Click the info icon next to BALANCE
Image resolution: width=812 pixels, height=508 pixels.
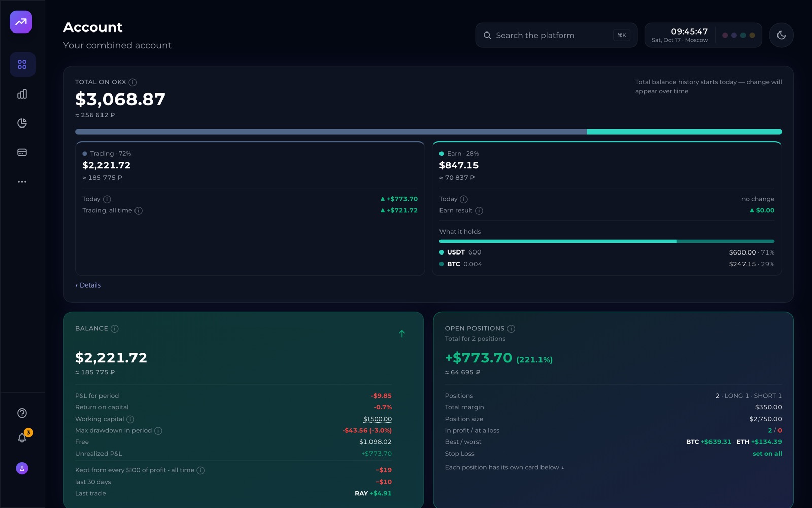pyautogui.click(x=115, y=329)
